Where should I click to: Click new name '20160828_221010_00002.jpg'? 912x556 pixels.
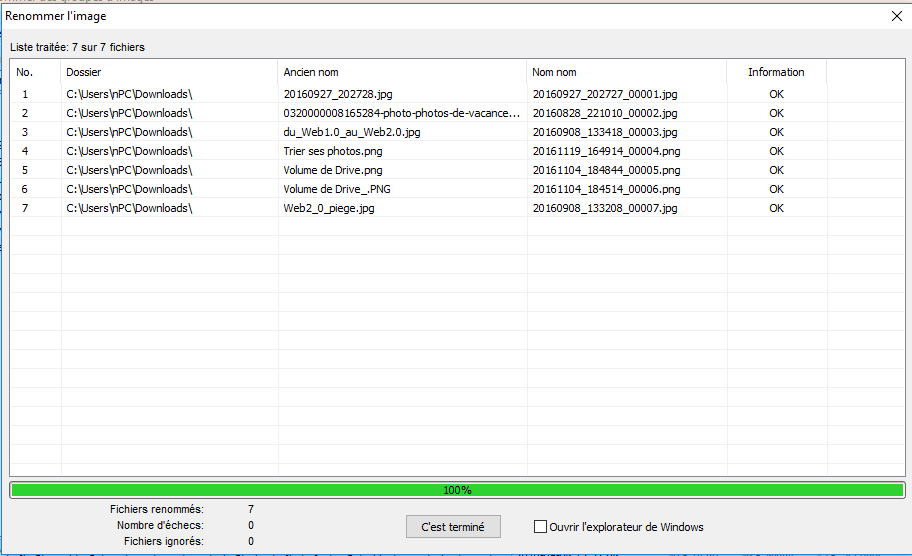pos(605,113)
